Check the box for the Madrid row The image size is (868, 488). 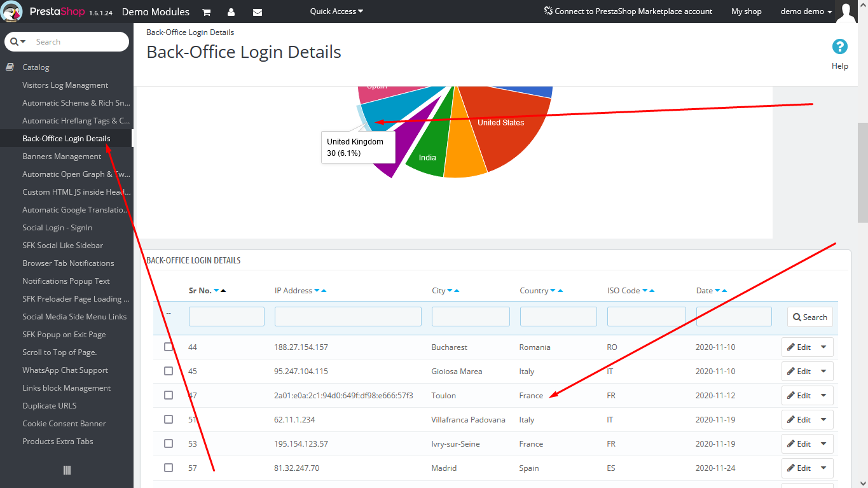[x=169, y=468]
